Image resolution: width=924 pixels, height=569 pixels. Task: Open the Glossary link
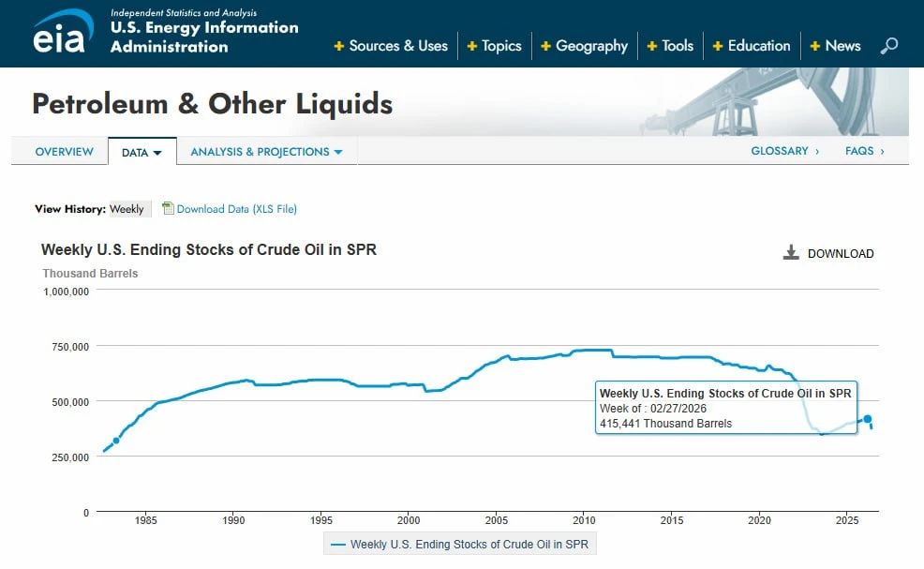click(785, 151)
